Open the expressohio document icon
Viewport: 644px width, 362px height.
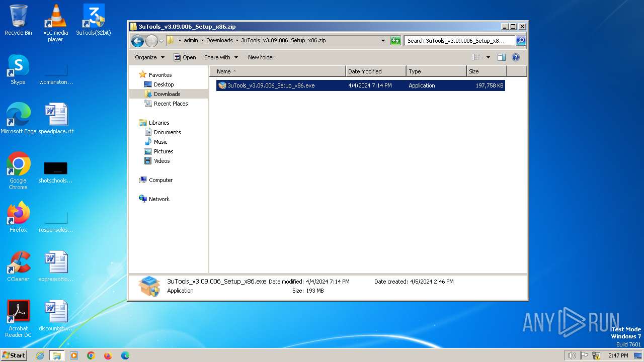coord(56,266)
